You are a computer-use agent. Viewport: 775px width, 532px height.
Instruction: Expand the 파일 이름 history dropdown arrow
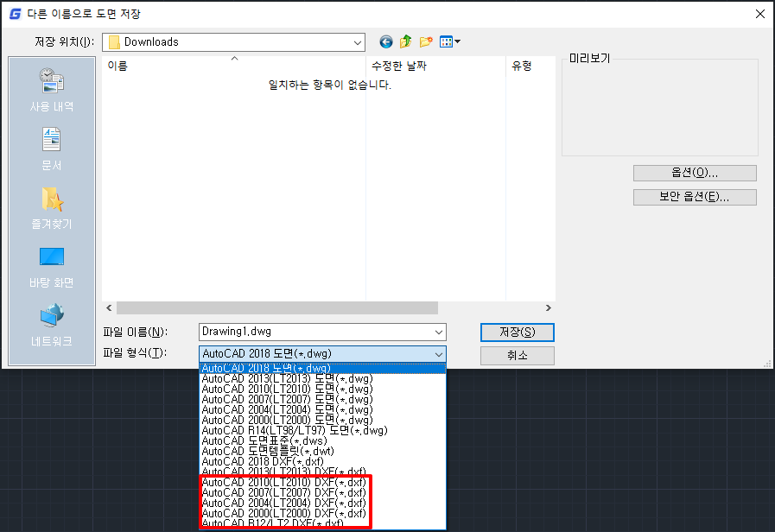point(438,332)
